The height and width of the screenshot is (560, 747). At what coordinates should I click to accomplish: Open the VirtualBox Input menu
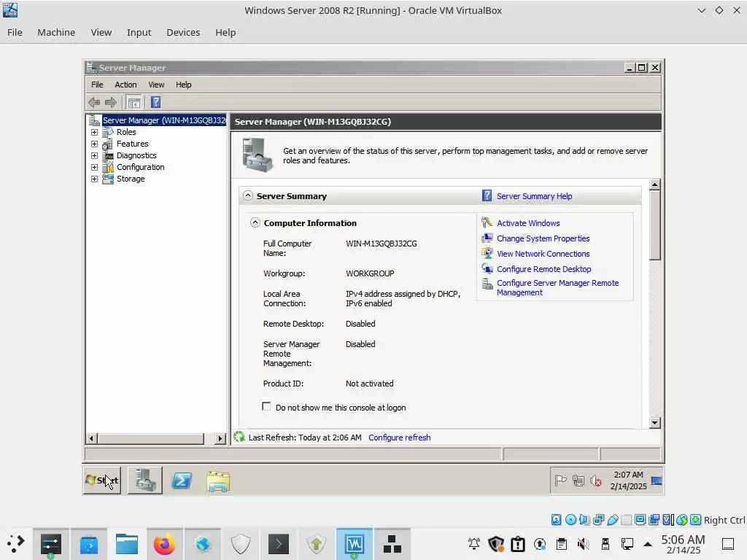tap(139, 32)
